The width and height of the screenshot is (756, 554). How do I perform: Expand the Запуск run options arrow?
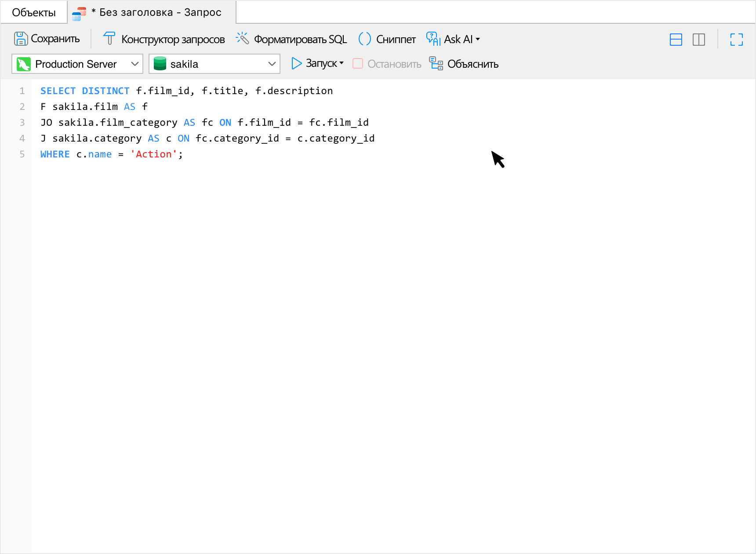342,63
